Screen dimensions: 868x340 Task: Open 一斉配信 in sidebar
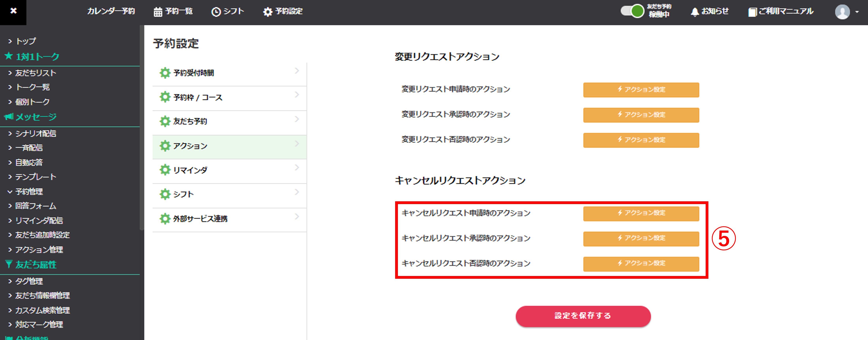29,148
